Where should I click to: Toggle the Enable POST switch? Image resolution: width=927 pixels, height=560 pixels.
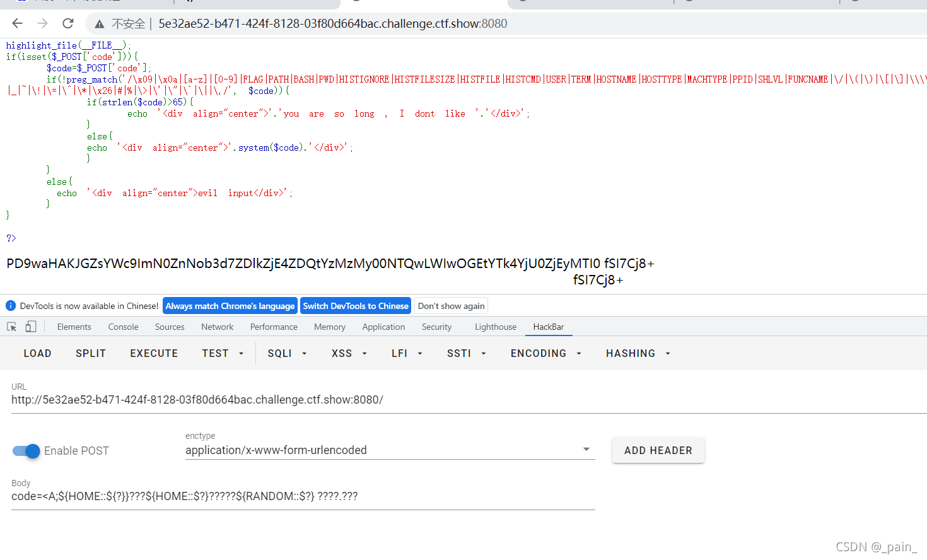26,451
